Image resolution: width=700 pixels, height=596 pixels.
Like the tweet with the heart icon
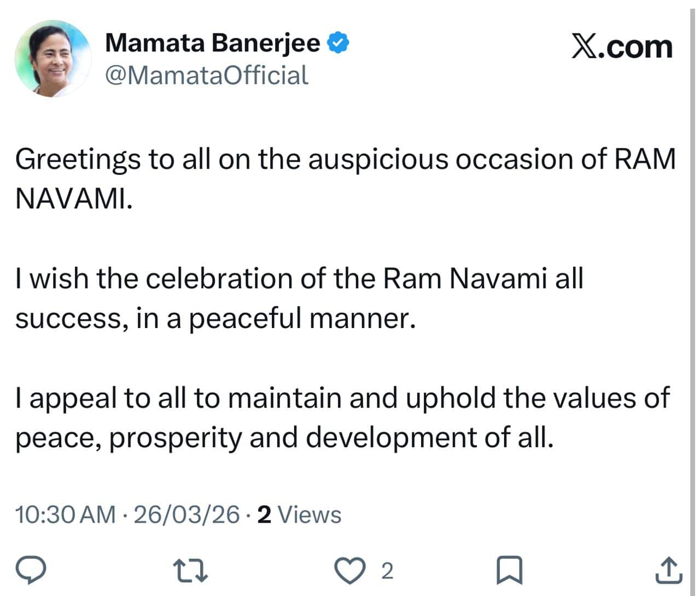point(351,571)
